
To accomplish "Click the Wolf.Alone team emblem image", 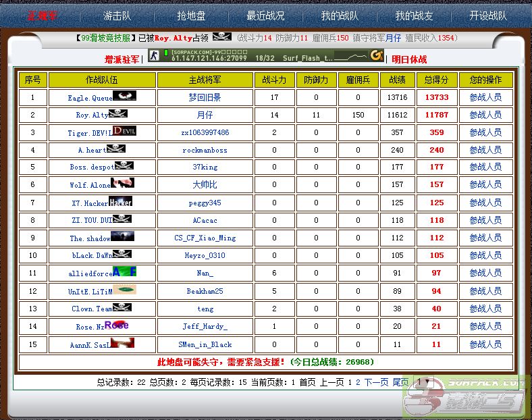I will 122,184.
